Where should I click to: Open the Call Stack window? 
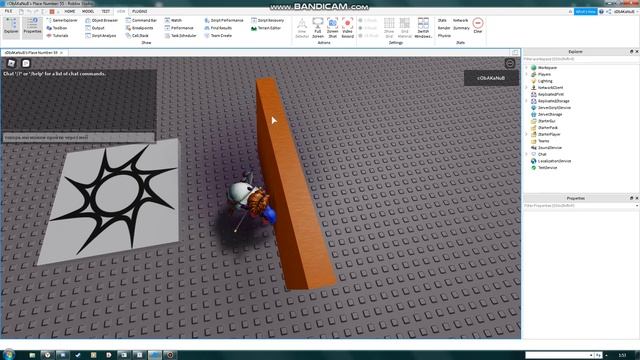click(x=137, y=36)
